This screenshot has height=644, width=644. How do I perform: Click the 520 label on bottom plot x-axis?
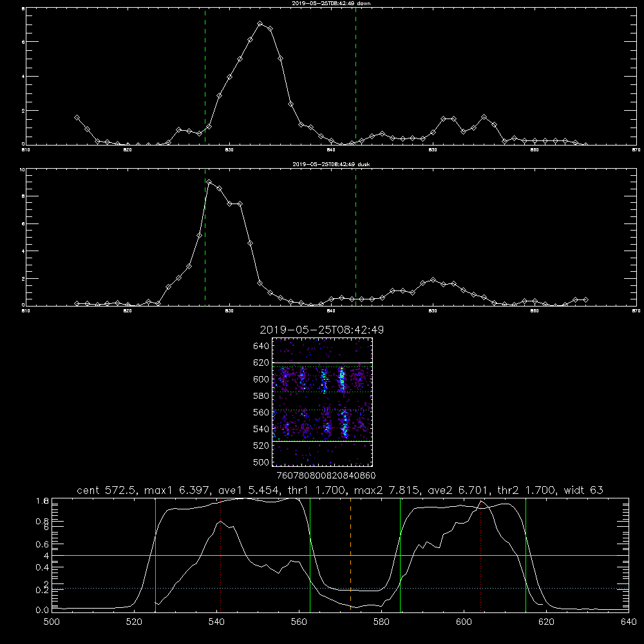(134, 622)
